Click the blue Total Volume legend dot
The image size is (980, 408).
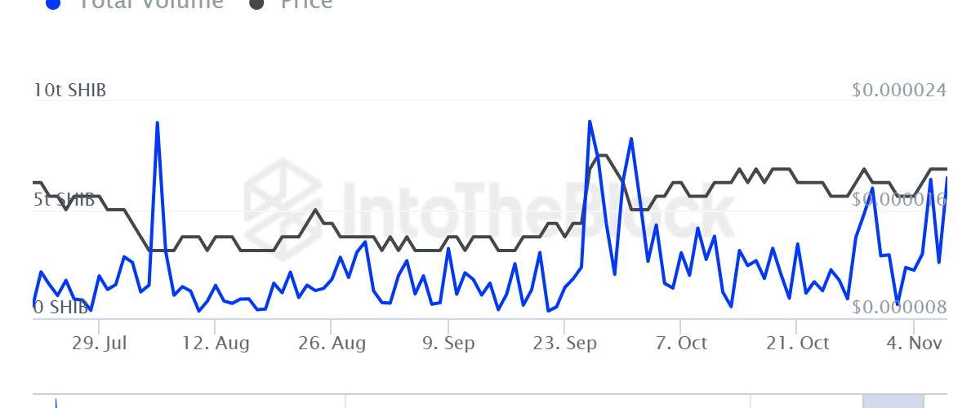[53, 3]
